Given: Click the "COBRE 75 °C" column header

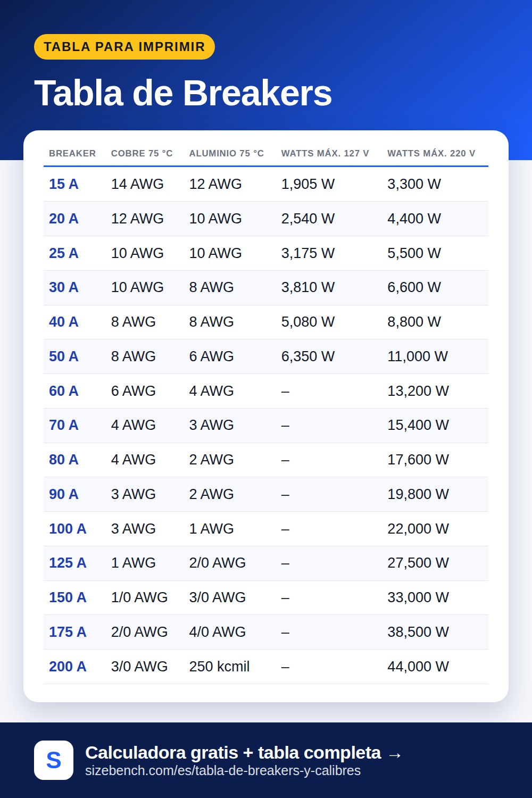Looking at the screenshot, I should click(x=142, y=153).
